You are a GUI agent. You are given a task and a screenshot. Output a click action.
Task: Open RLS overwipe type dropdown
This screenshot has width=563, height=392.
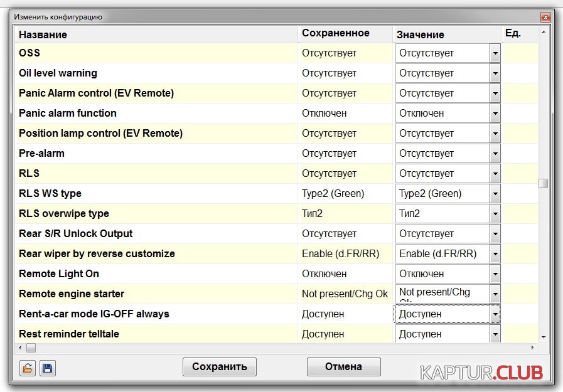coord(495,214)
